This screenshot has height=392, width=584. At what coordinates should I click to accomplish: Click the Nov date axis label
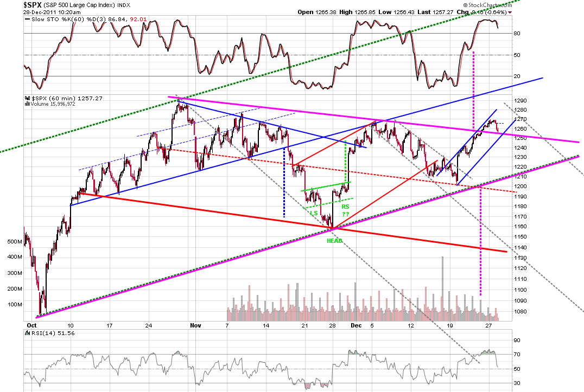point(195,325)
